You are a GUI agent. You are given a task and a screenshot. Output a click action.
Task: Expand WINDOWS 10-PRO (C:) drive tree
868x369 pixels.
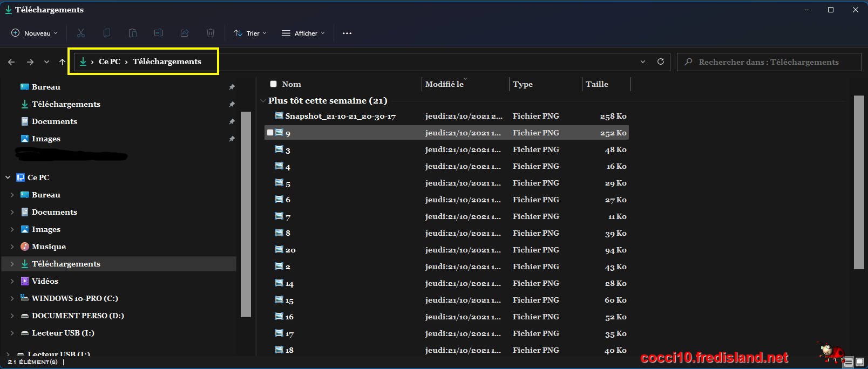pos(12,298)
